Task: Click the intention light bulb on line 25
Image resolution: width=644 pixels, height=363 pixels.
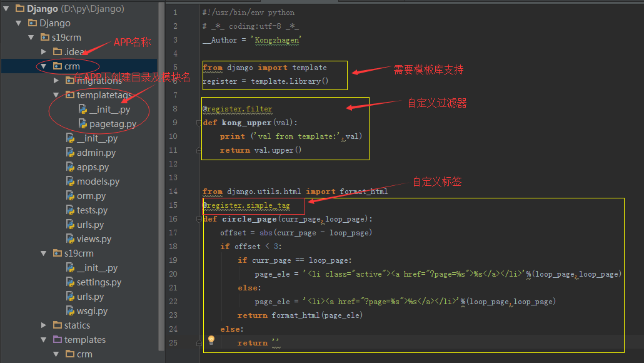Action: [211, 340]
